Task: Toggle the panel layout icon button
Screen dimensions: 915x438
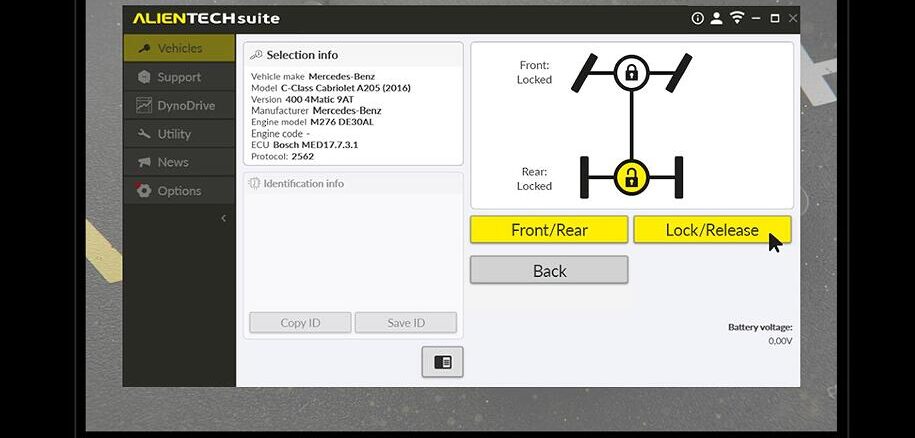Action: [442, 362]
